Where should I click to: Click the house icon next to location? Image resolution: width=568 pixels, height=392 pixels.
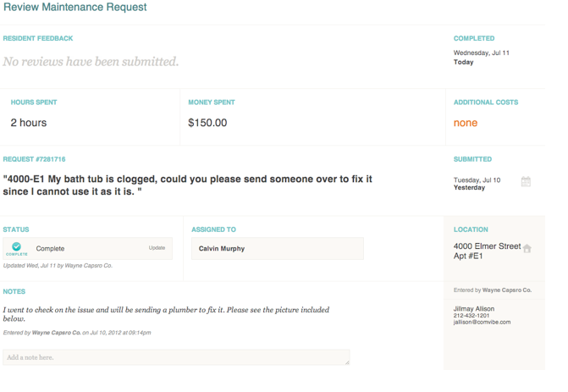(x=527, y=249)
